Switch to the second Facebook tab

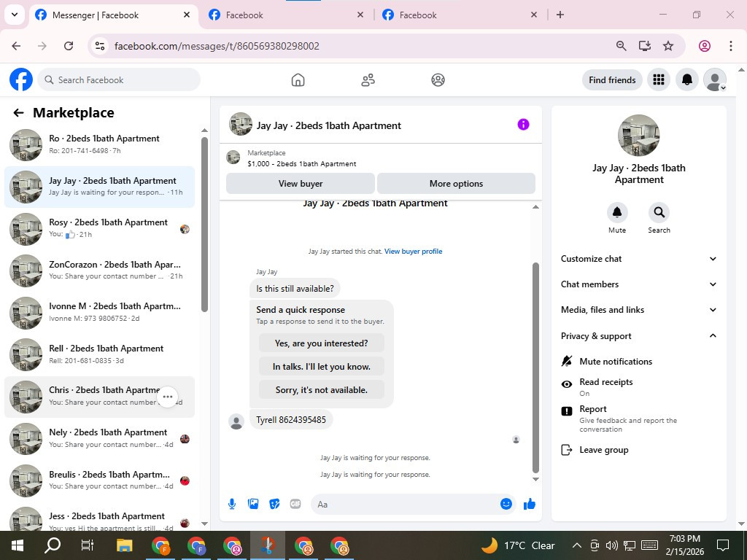point(286,15)
